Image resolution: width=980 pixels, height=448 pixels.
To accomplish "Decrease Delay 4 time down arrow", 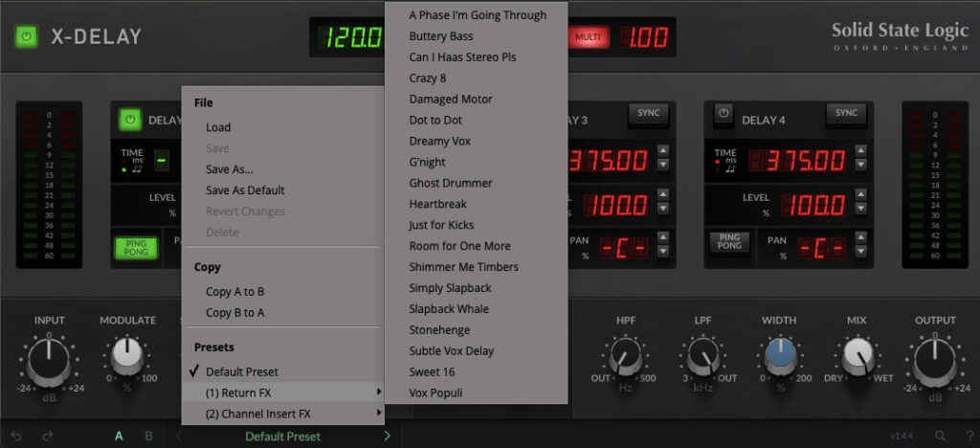I will coord(860,165).
